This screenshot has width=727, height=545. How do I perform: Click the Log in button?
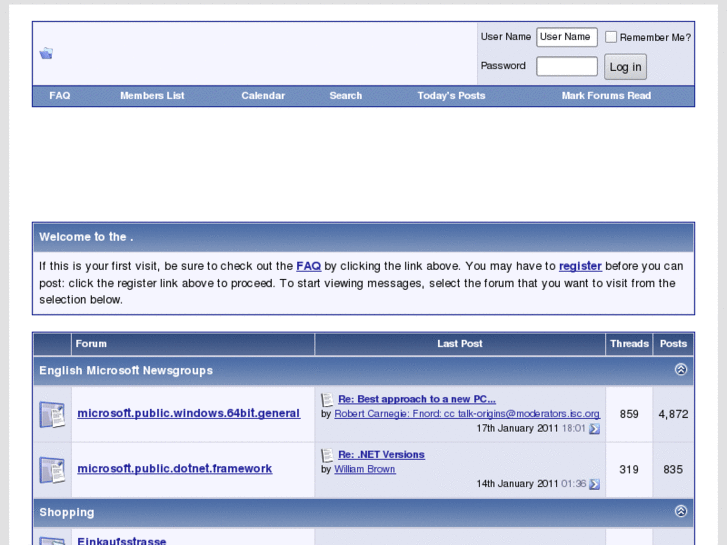[x=625, y=67]
